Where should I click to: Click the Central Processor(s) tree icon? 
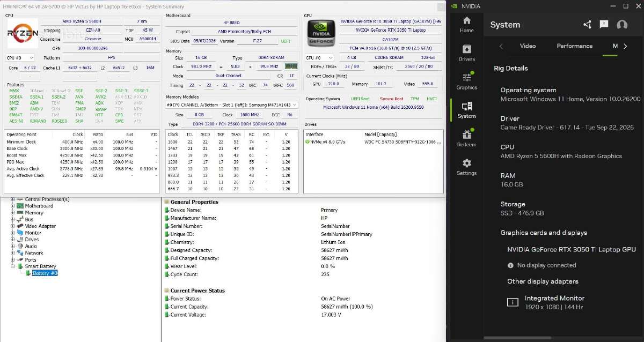coord(20,199)
